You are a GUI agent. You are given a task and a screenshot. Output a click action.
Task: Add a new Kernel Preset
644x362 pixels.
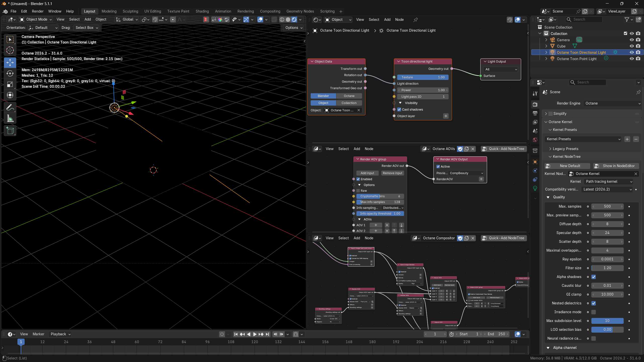tap(627, 139)
